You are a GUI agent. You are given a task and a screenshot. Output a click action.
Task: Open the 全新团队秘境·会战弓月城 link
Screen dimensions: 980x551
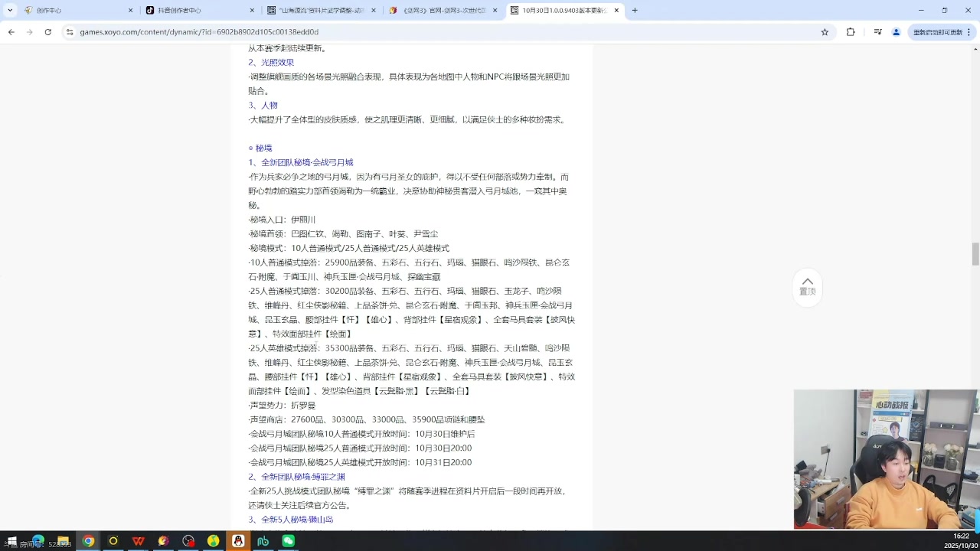click(x=306, y=162)
